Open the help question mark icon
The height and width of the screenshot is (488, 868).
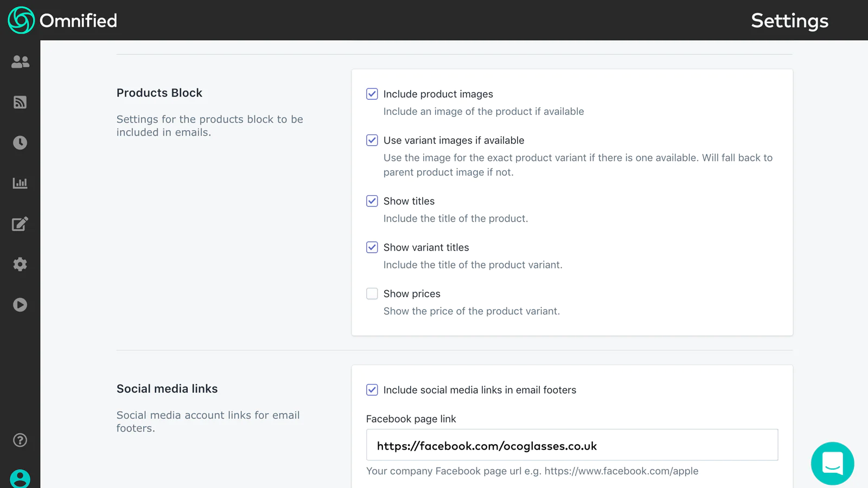pyautogui.click(x=20, y=440)
